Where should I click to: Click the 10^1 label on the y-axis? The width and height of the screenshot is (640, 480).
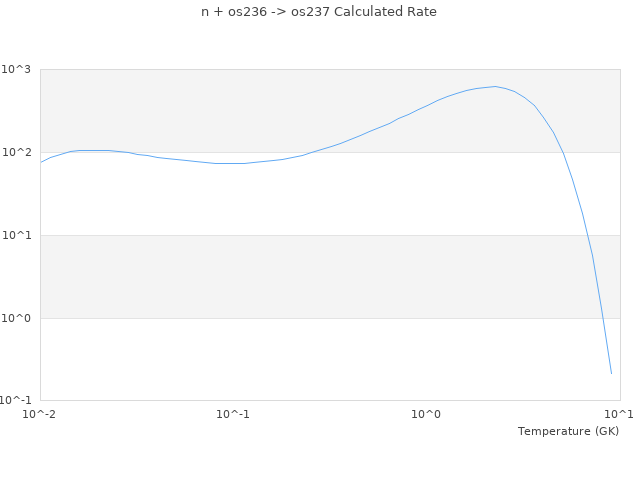tap(17, 235)
